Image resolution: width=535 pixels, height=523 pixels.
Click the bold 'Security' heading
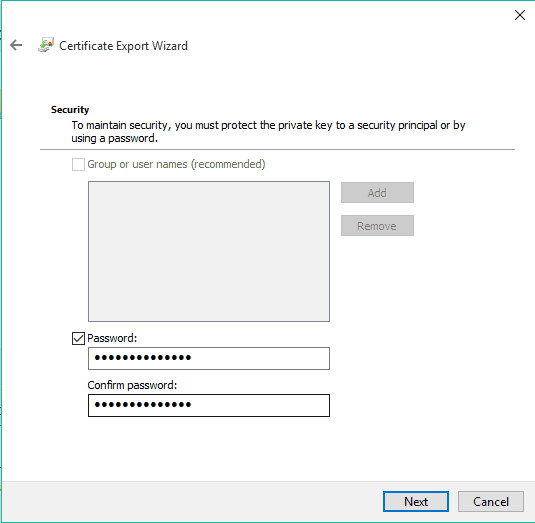click(70, 110)
